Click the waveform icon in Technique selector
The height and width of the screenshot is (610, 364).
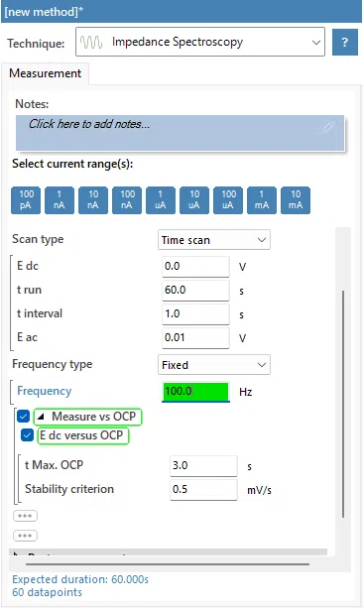pos(91,42)
